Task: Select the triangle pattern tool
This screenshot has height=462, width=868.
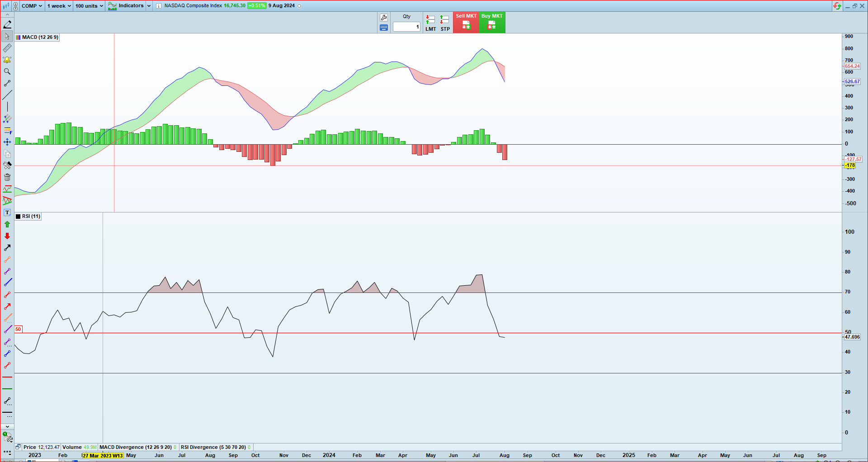Action: click(x=7, y=201)
